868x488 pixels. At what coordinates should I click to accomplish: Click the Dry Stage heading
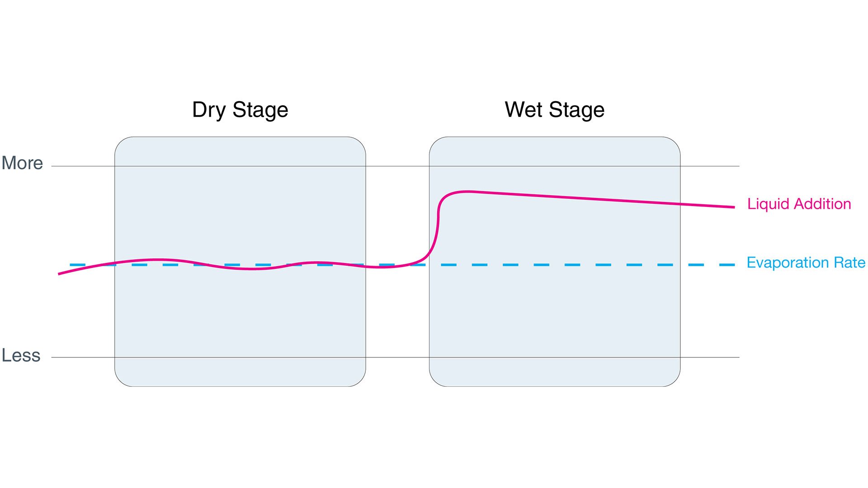pyautogui.click(x=240, y=110)
